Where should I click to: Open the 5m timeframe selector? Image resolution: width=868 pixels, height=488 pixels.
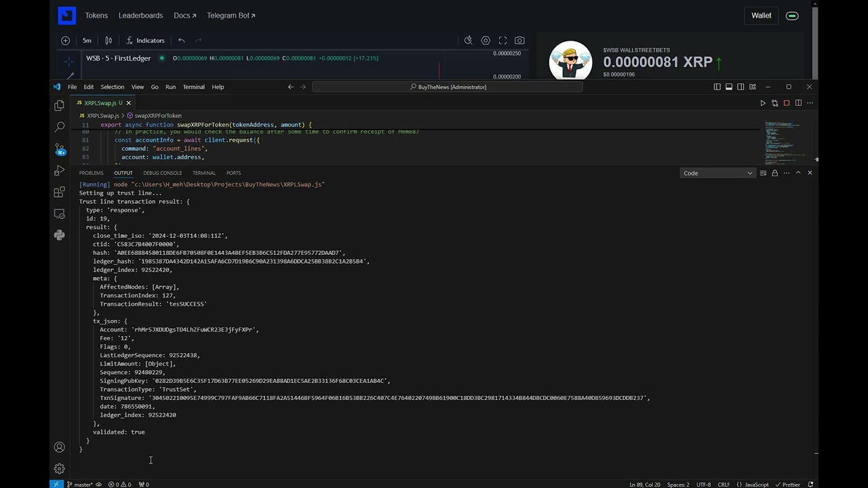tap(87, 40)
